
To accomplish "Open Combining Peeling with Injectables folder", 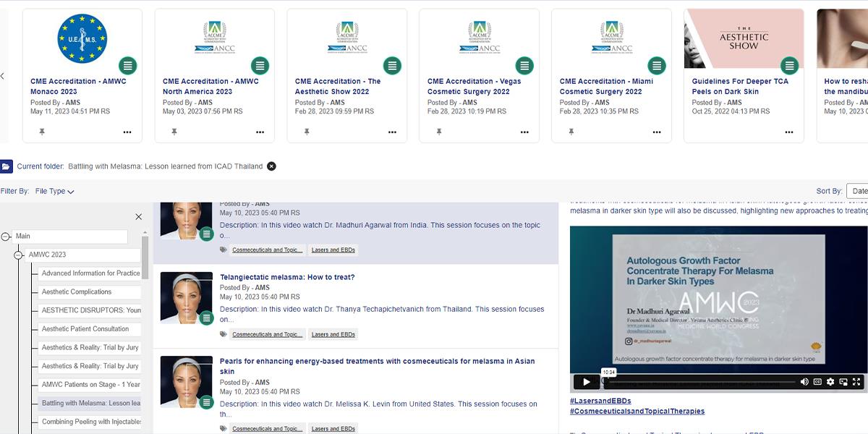I will tap(90, 422).
